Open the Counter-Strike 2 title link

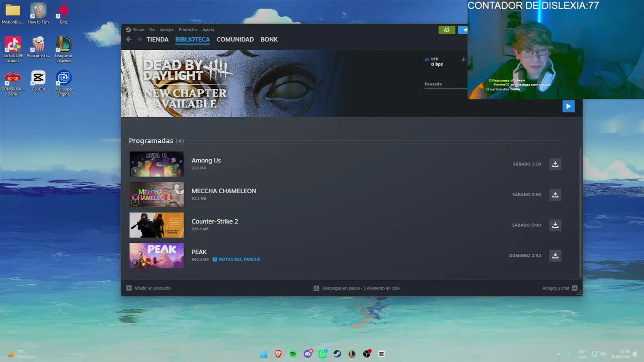pos(215,221)
